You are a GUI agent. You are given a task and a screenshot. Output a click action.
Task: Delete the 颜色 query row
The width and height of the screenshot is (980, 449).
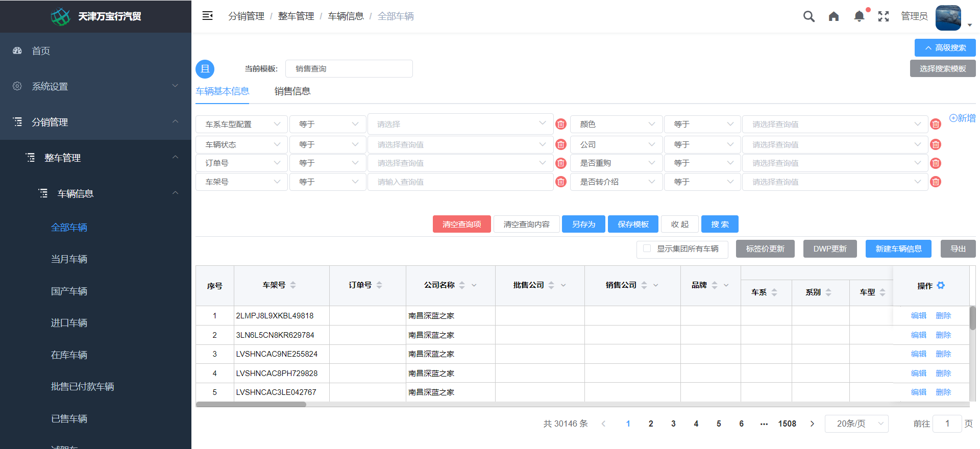(x=936, y=124)
